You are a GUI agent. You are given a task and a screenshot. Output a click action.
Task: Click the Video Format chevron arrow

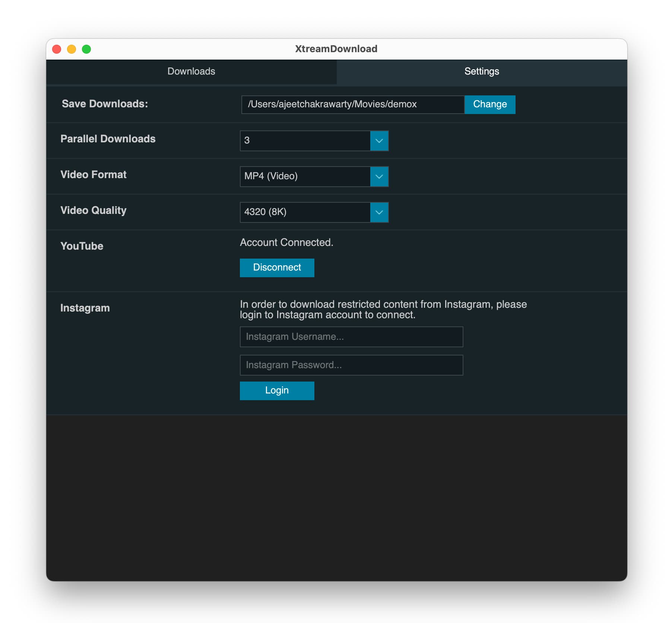click(379, 176)
